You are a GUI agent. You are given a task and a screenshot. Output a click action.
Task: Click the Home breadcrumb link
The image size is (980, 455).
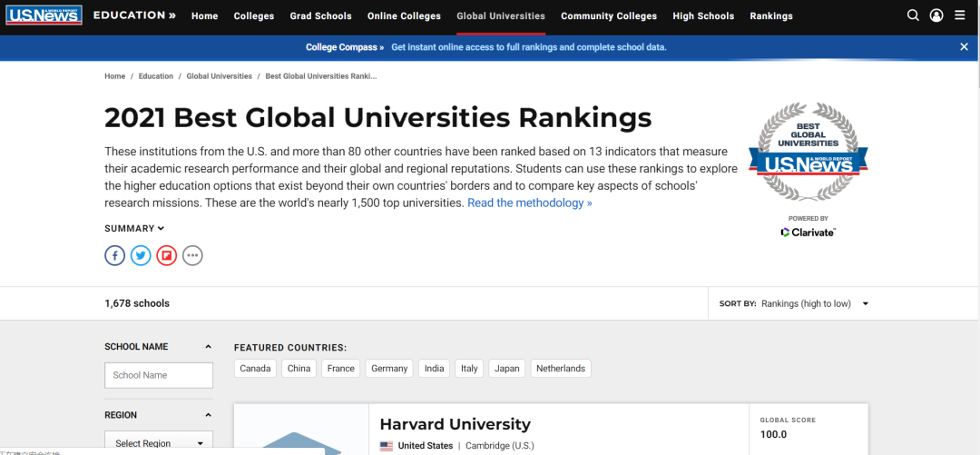coord(115,76)
